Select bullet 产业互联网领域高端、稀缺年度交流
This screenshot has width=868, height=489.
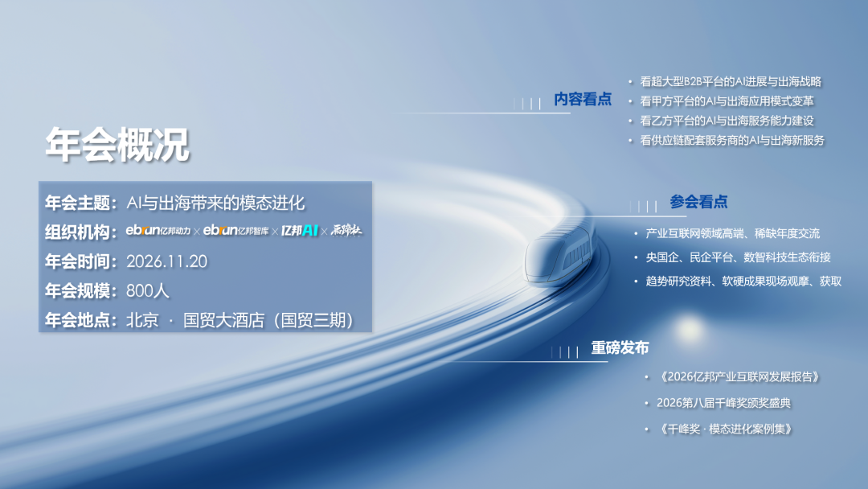pyautogui.click(x=733, y=234)
